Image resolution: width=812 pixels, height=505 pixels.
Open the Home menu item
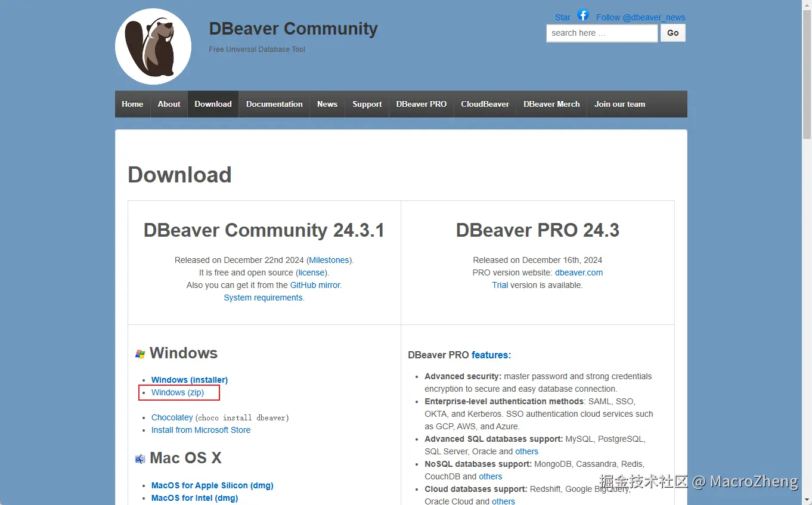point(132,104)
